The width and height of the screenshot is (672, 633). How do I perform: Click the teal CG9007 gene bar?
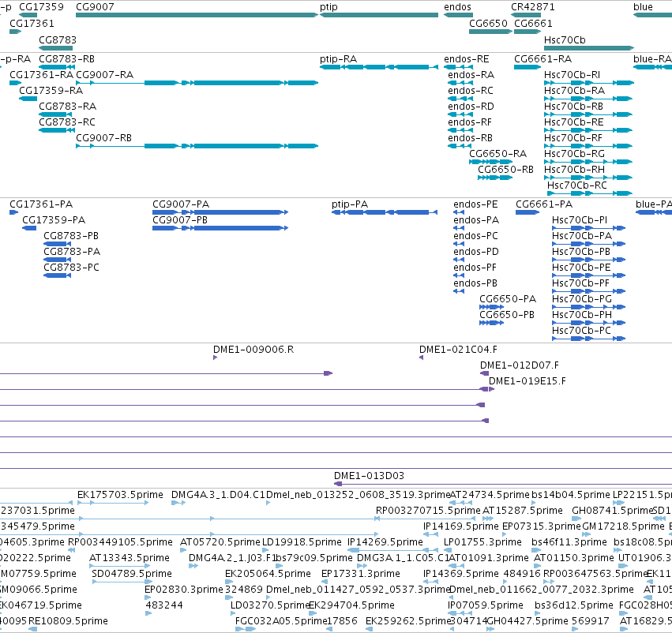197,15
